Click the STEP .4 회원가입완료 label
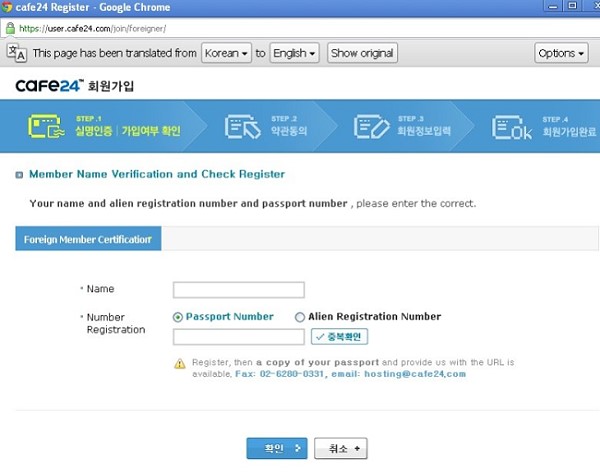 [569, 127]
